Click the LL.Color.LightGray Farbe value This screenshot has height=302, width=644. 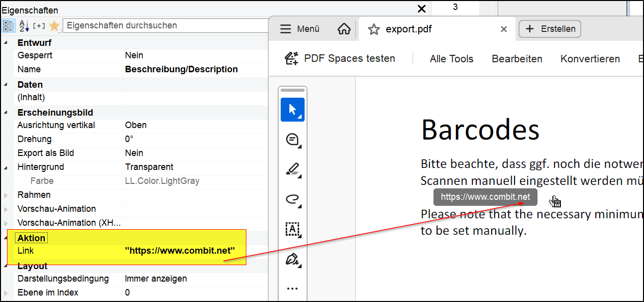162,181
